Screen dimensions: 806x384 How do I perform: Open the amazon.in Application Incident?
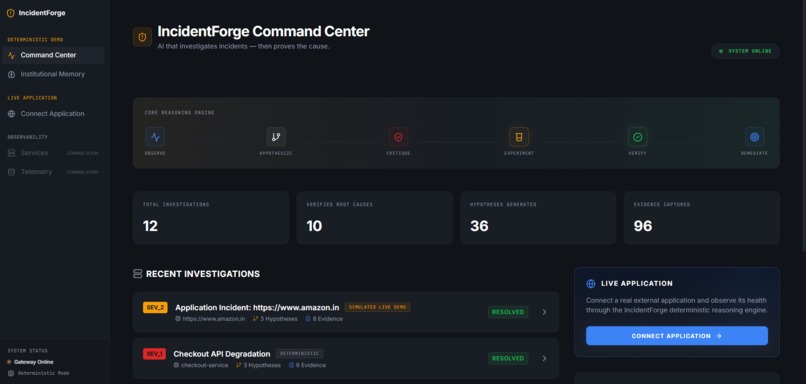(346, 312)
